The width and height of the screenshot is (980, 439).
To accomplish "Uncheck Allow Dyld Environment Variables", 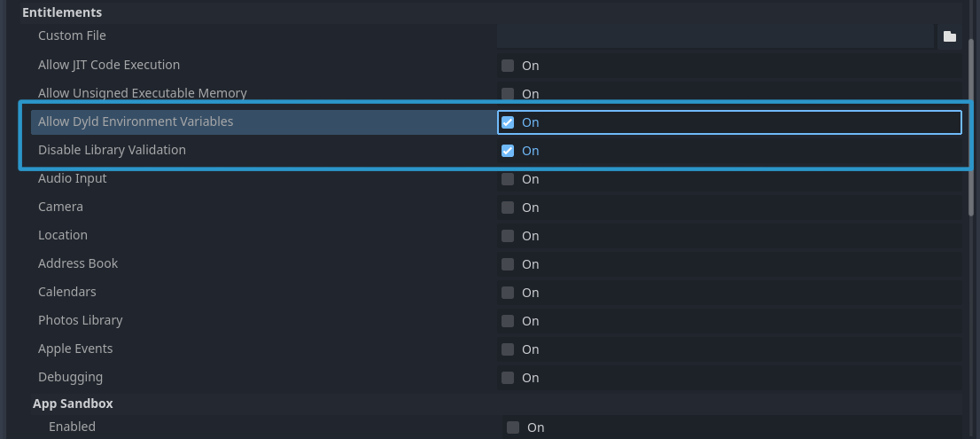I will click(508, 122).
